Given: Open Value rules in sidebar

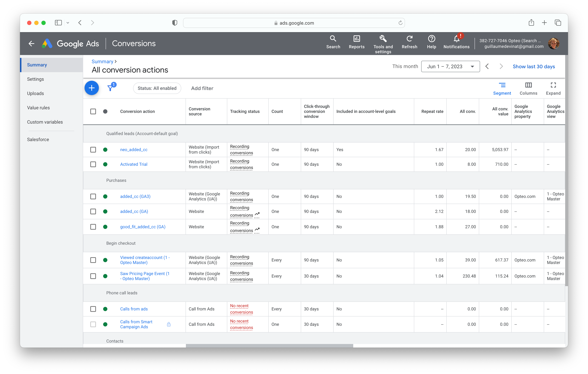Looking at the screenshot, I should (38, 108).
